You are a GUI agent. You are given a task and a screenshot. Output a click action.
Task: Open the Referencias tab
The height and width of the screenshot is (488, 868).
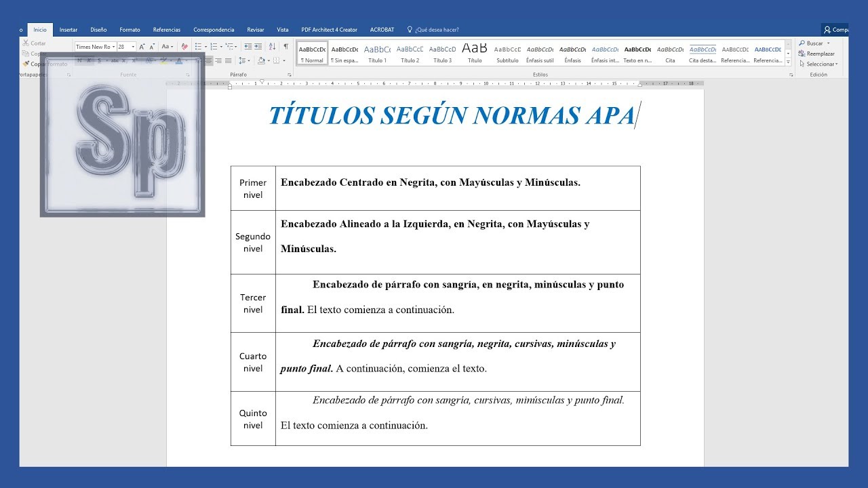(167, 30)
